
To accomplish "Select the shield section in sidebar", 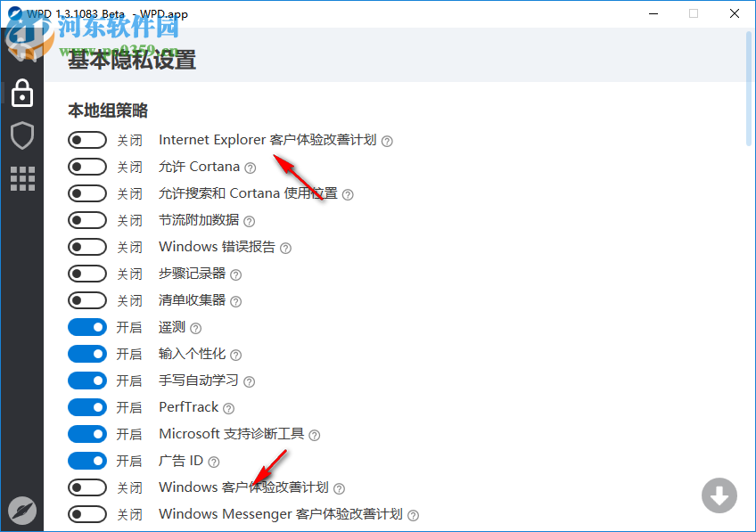I will (21, 135).
